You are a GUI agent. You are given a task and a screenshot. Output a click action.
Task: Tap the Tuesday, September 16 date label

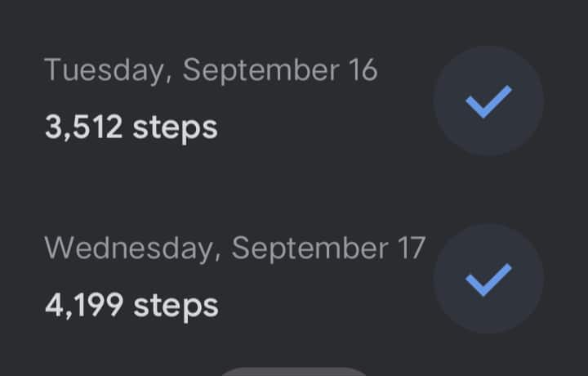211,70
